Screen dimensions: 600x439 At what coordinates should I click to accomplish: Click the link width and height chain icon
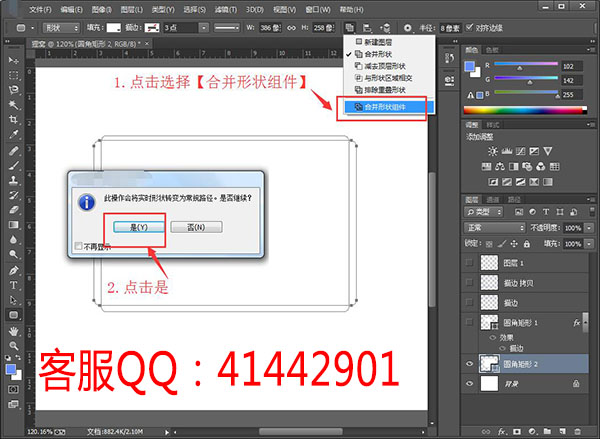pos(291,28)
